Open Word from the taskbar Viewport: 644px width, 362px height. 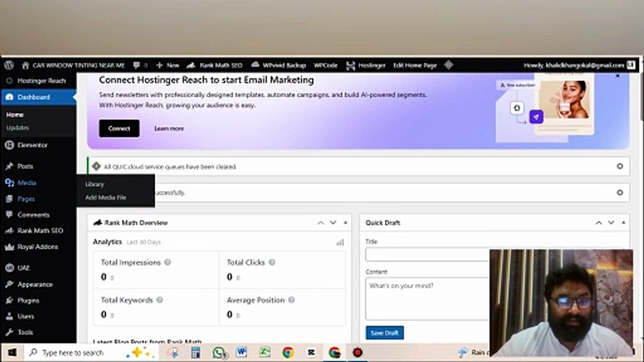[241, 352]
